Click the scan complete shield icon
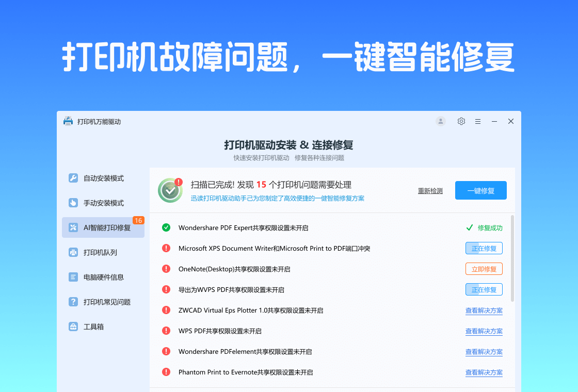 [170, 190]
